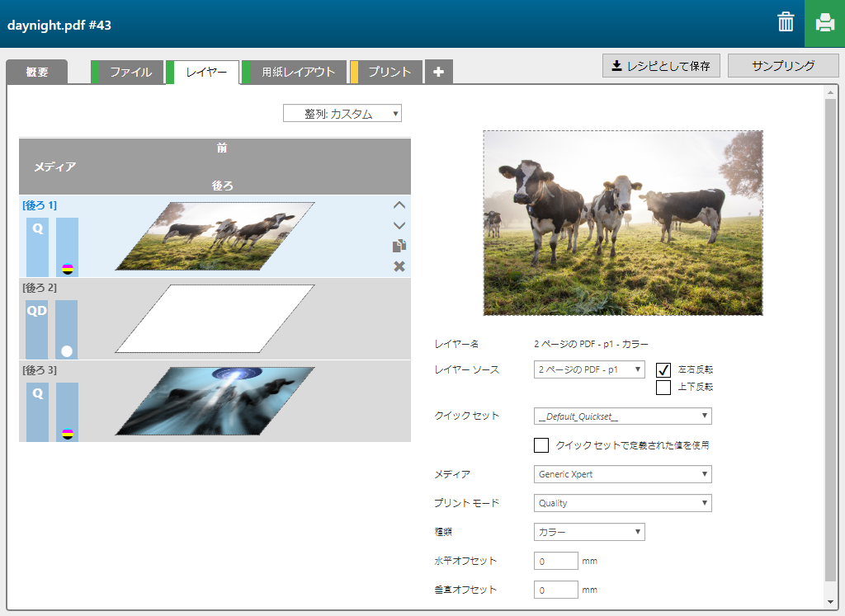Click the 水平オフセット input field
845x616 pixels.
555,561
